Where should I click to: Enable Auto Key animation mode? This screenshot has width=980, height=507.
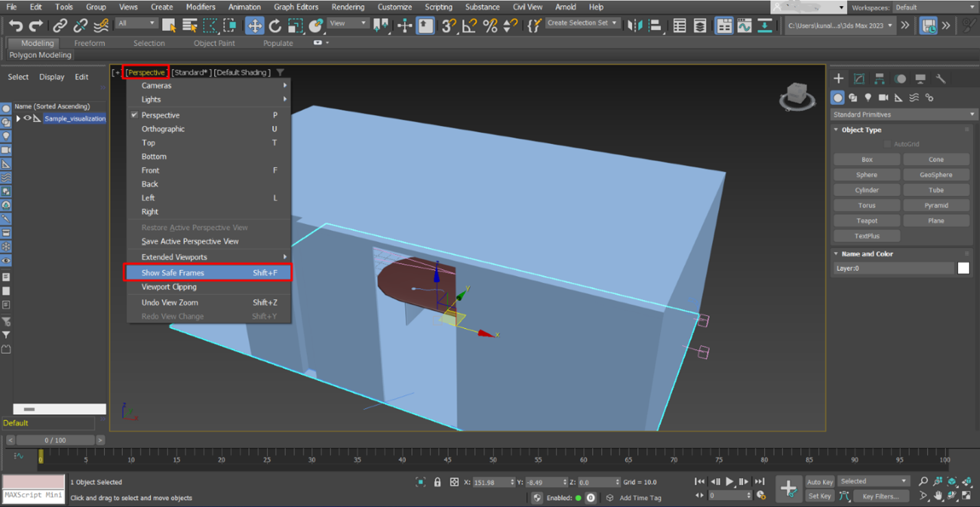pos(820,482)
